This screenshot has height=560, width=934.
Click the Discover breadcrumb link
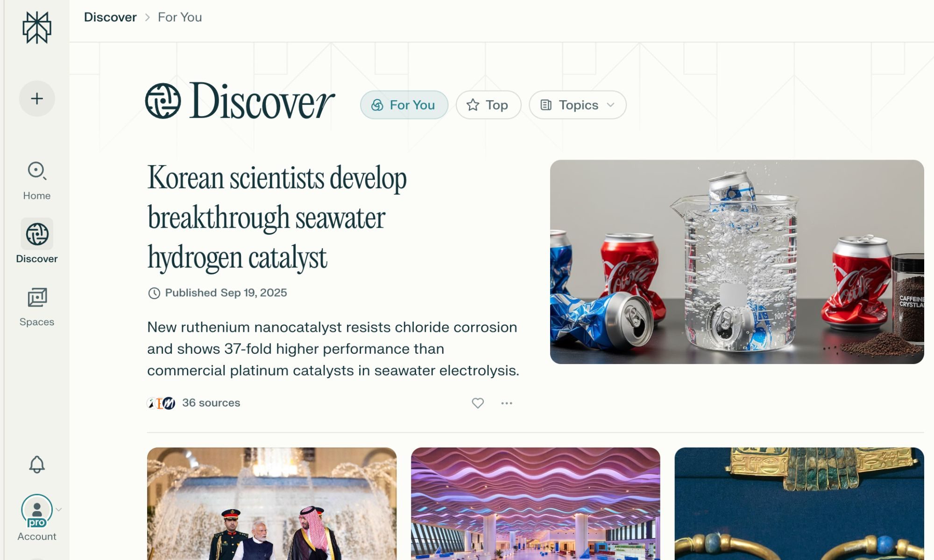(110, 17)
